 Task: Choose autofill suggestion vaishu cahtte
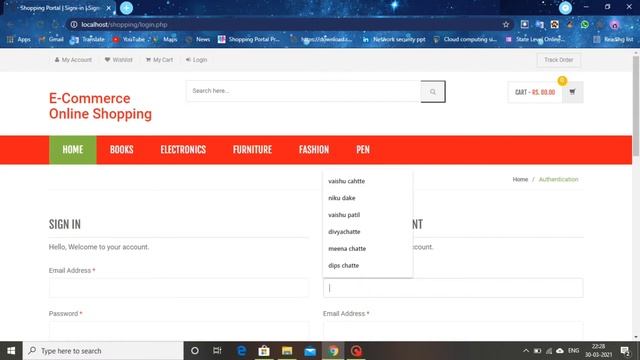coord(367,181)
